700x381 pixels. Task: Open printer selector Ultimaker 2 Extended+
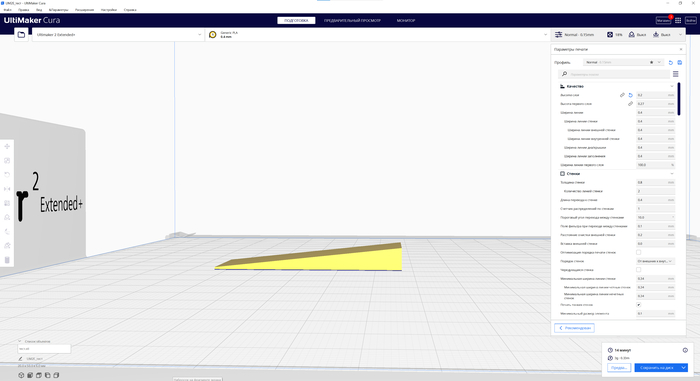click(118, 34)
